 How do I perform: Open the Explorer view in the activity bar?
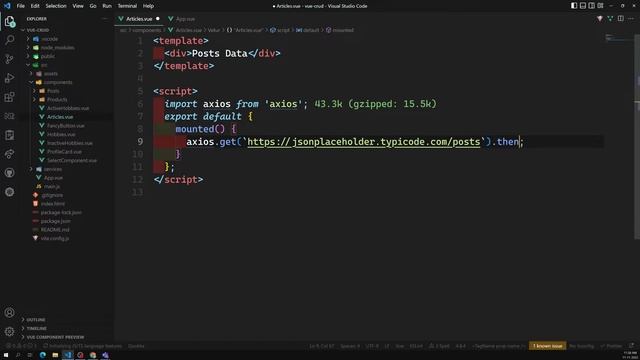9,21
